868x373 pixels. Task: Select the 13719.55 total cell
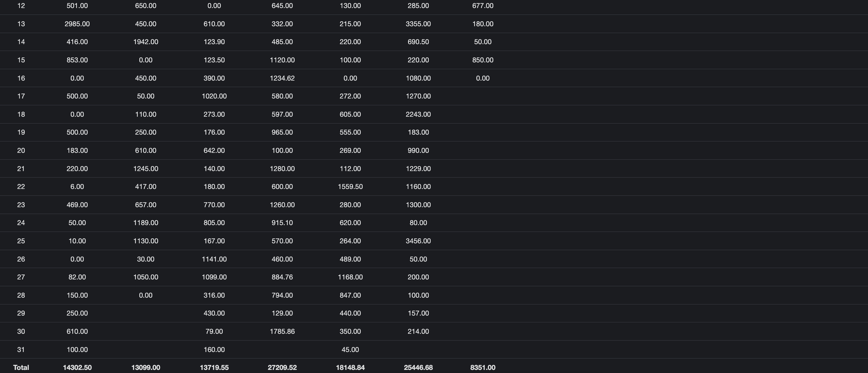pos(214,367)
